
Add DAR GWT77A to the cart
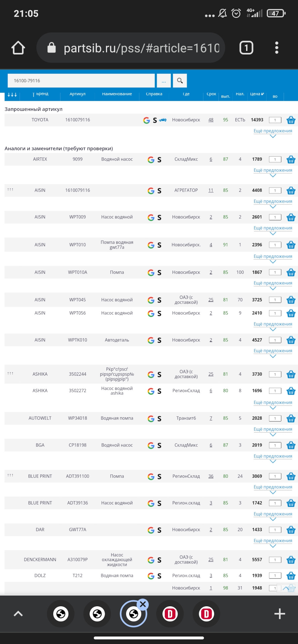click(291, 530)
